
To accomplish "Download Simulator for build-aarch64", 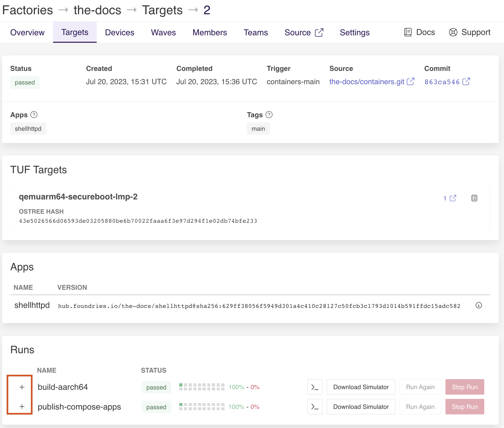I will click(x=361, y=387).
